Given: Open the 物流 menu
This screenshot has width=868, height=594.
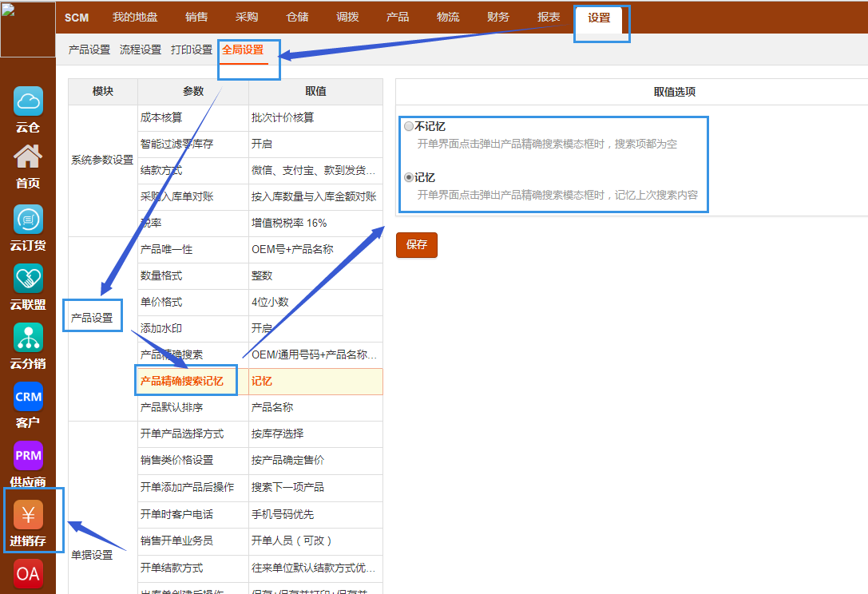Looking at the screenshot, I should point(448,17).
